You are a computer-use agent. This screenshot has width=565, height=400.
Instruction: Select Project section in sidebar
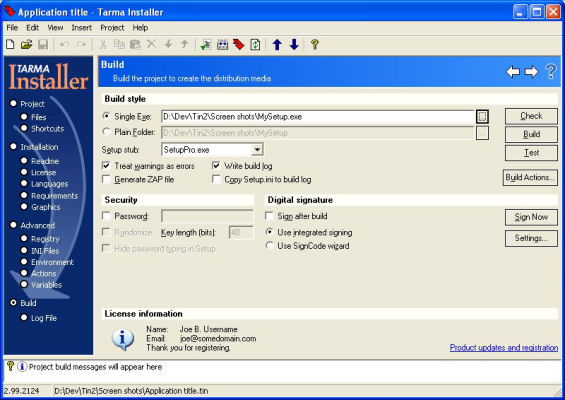[x=32, y=104]
